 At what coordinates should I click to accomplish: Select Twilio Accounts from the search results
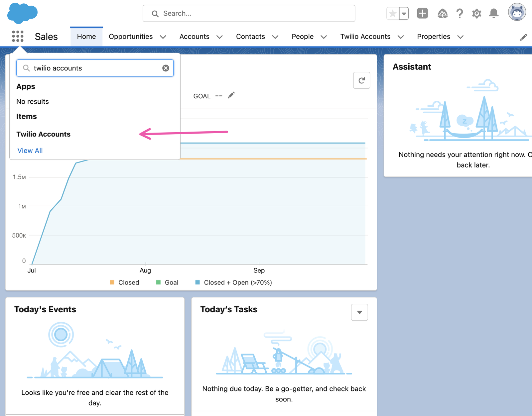(43, 134)
